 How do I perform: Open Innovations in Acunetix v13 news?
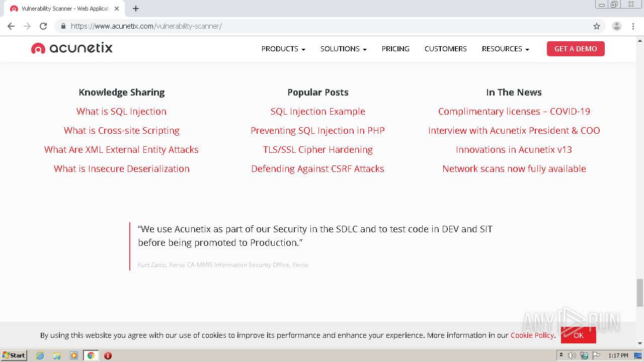514,149
